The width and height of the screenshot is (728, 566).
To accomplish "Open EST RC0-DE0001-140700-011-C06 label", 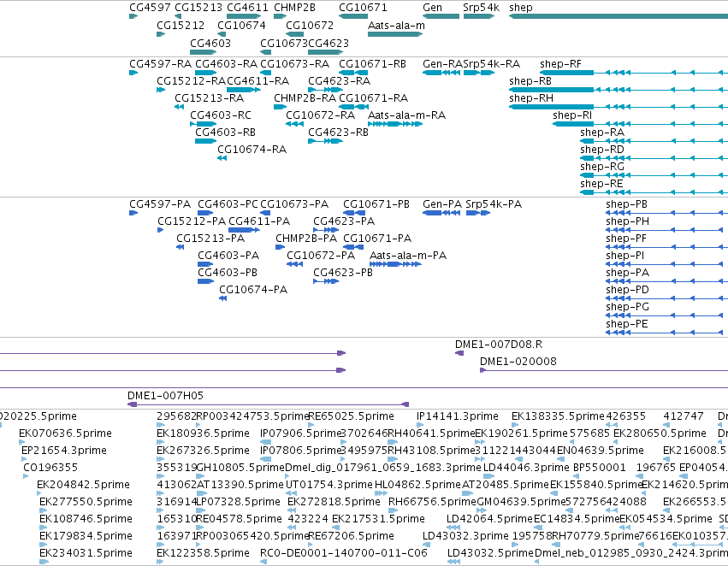I will [x=344, y=553].
